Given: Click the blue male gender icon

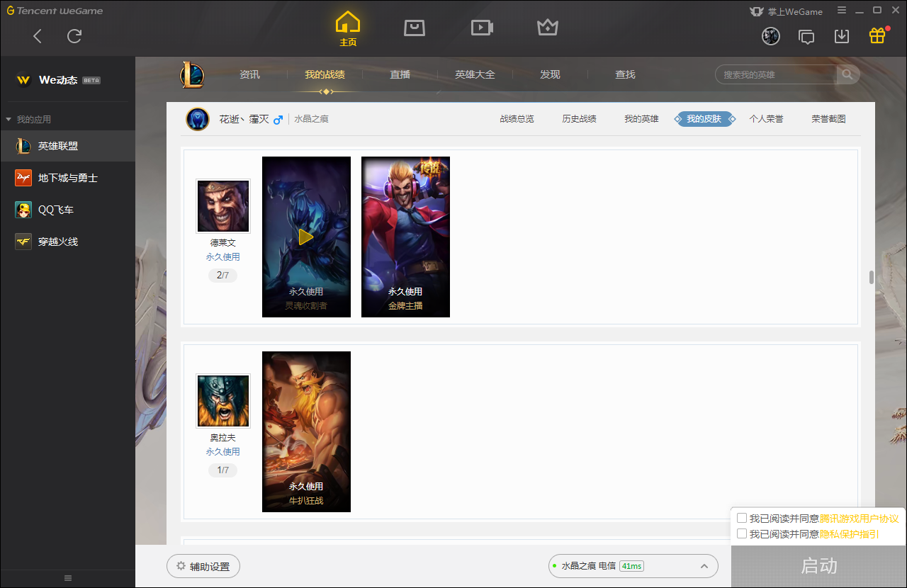Looking at the screenshot, I should (x=278, y=119).
